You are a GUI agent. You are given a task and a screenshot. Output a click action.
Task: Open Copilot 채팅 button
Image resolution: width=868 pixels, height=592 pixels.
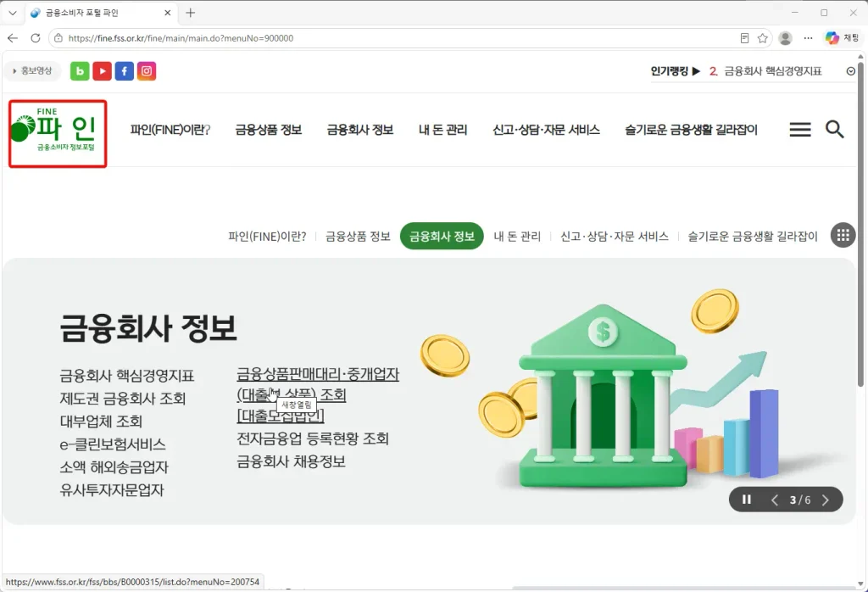(842, 38)
